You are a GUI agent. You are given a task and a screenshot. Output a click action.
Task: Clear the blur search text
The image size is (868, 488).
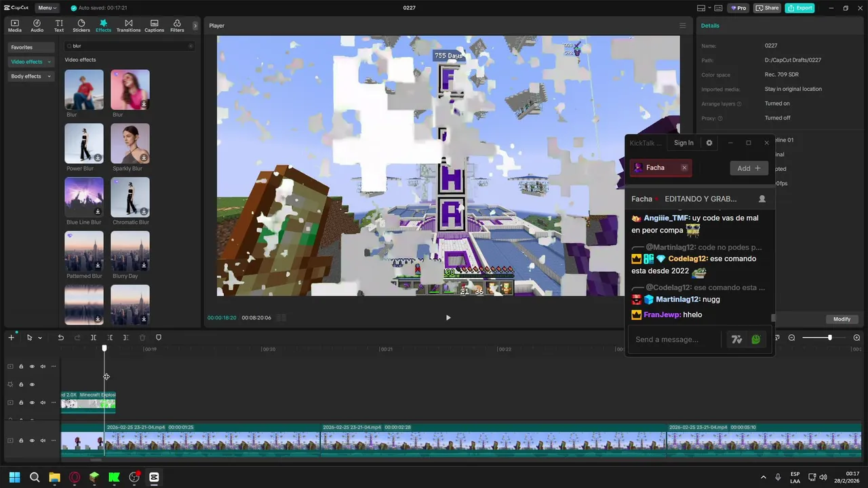pyautogui.click(x=191, y=46)
